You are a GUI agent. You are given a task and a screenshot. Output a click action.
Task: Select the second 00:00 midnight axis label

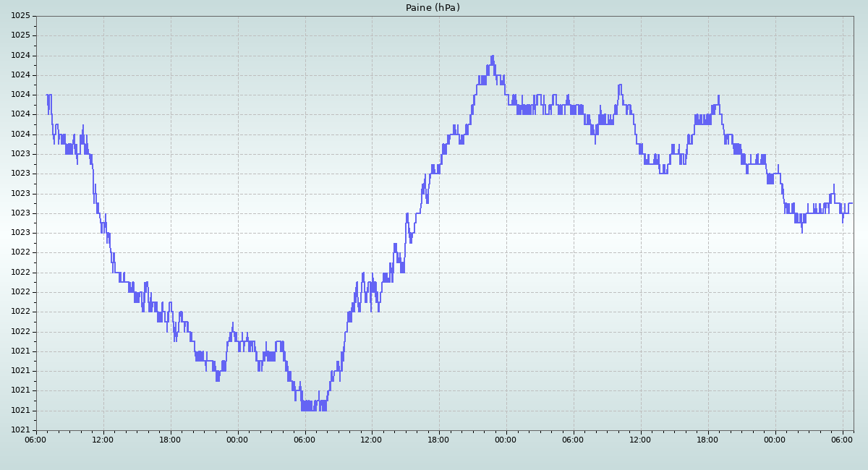[x=506, y=439]
